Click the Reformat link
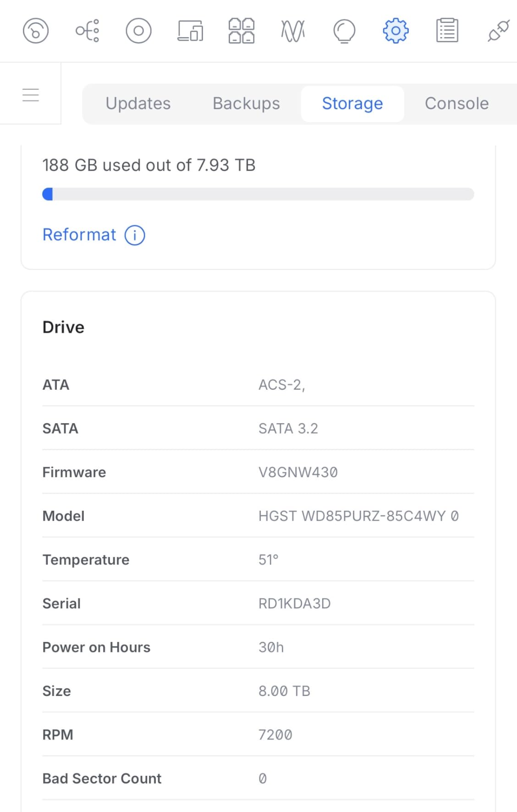This screenshot has width=517, height=812. [x=79, y=235]
